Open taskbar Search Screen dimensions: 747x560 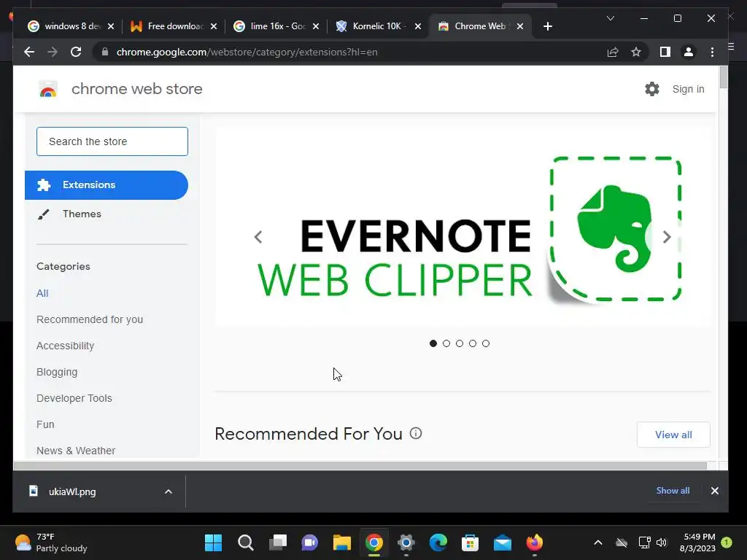click(245, 542)
